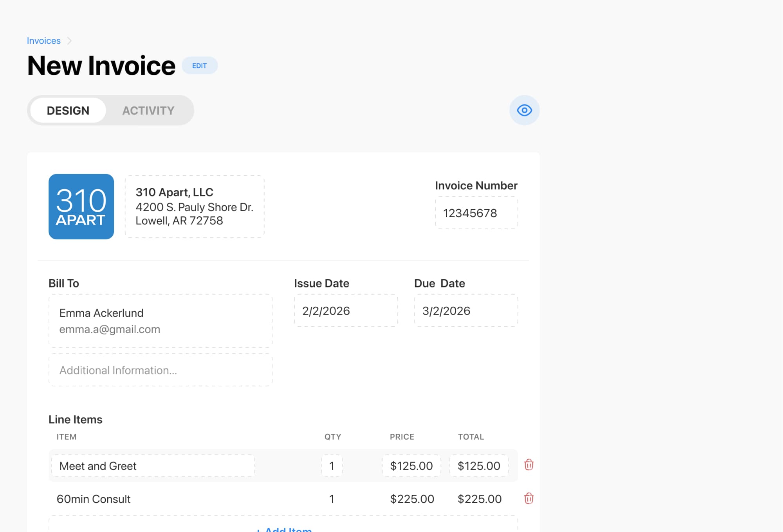This screenshot has height=532, width=783.
Task: Open the Due Date field
Action: click(x=465, y=310)
